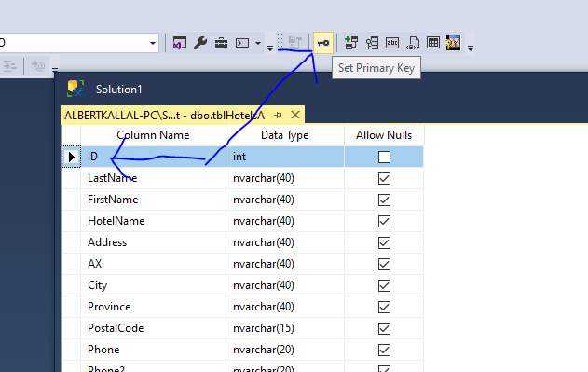Click the Data Type header
Screen dimensions: 588x372
[x=284, y=135]
